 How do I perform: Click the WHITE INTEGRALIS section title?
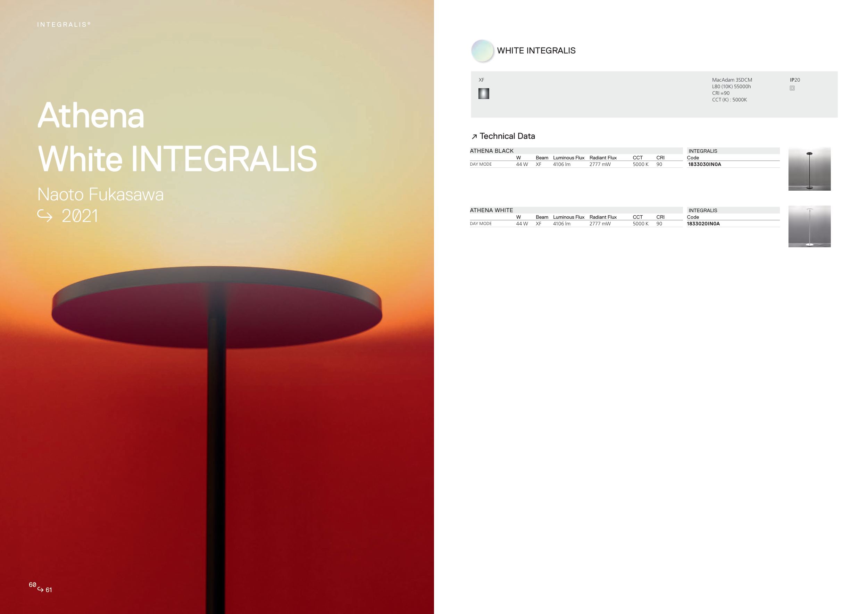[x=536, y=51]
